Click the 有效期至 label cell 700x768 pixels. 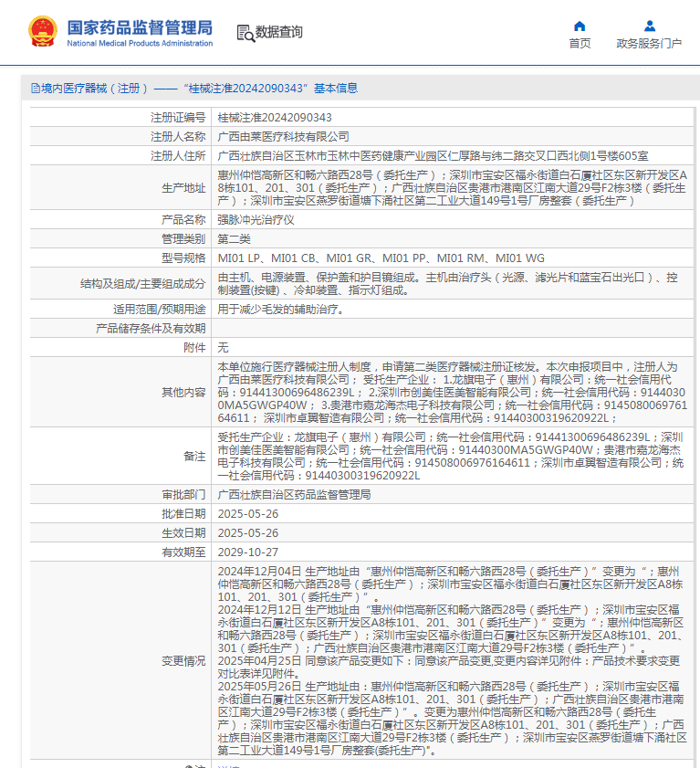click(120, 552)
